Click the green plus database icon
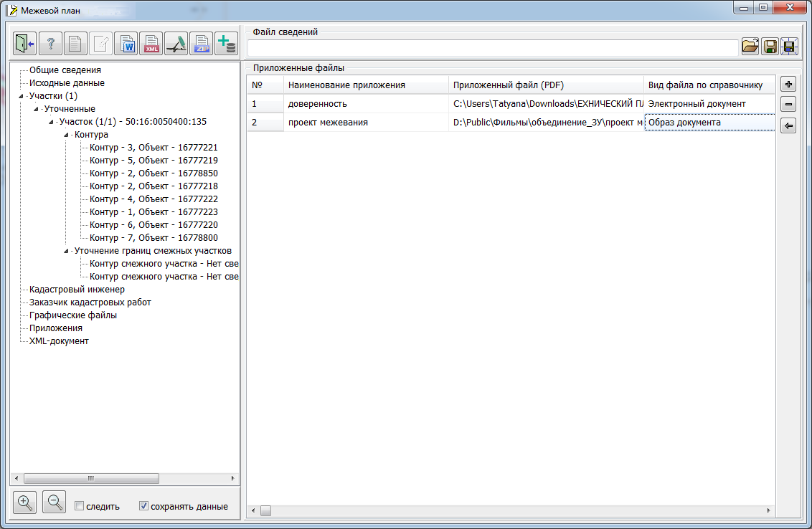This screenshot has height=529, width=812. click(227, 44)
